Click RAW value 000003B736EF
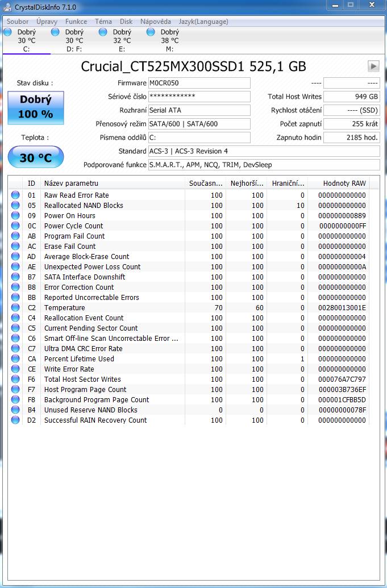387x588 pixels. [342, 389]
